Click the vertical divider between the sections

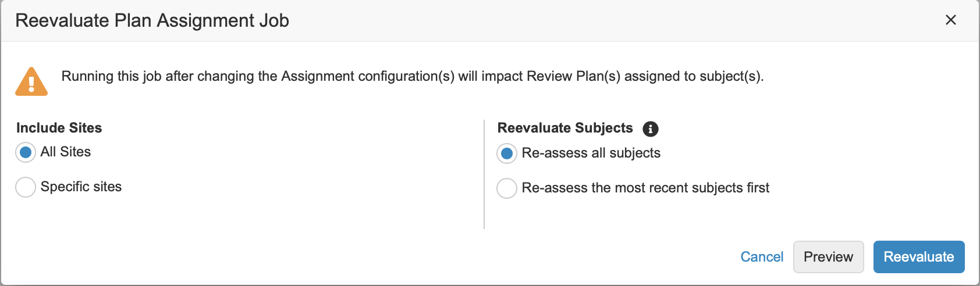(x=484, y=174)
